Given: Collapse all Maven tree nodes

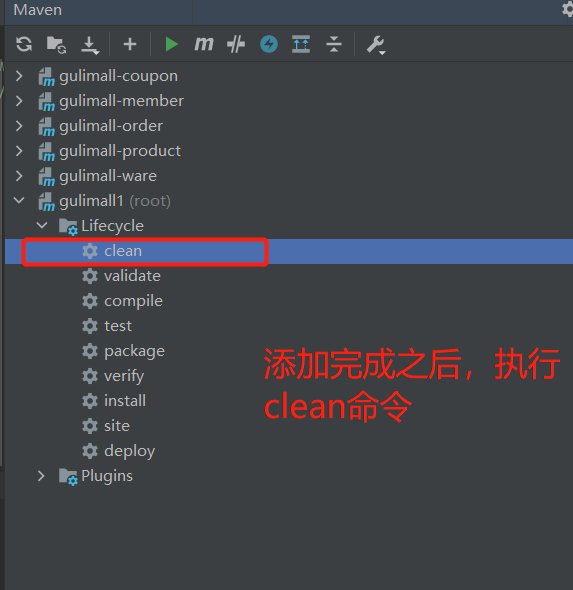Looking at the screenshot, I should point(334,44).
